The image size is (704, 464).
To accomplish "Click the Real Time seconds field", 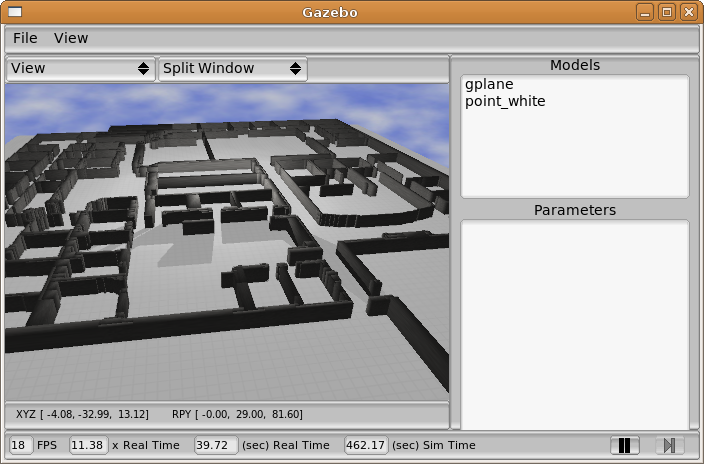I will (x=217, y=445).
